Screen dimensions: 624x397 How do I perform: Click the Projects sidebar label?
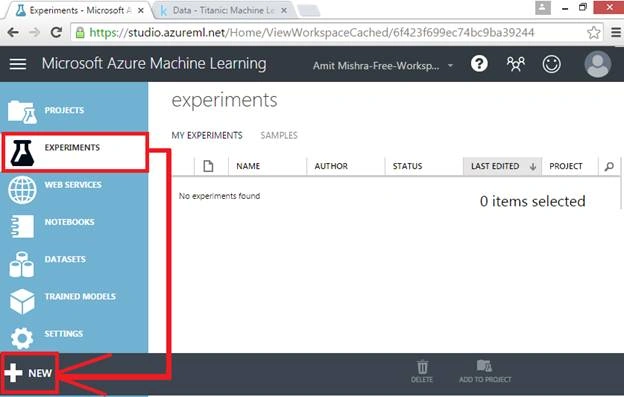click(64, 110)
